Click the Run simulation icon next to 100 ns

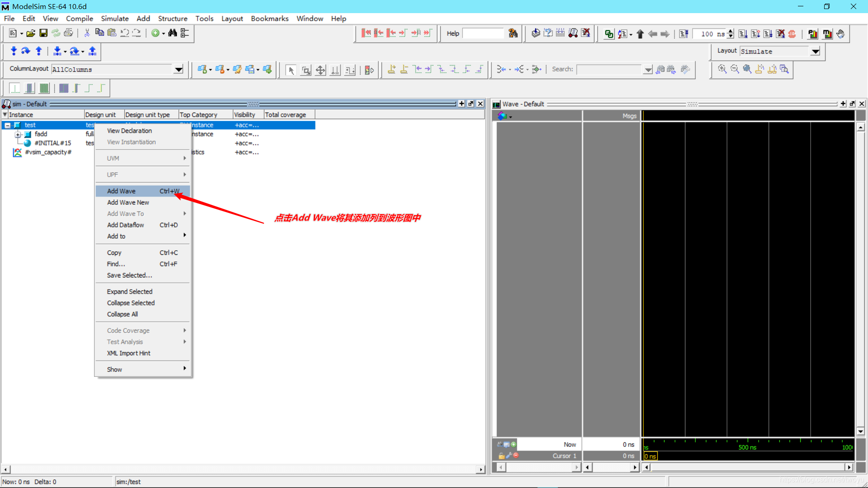click(x=743, y=34)
